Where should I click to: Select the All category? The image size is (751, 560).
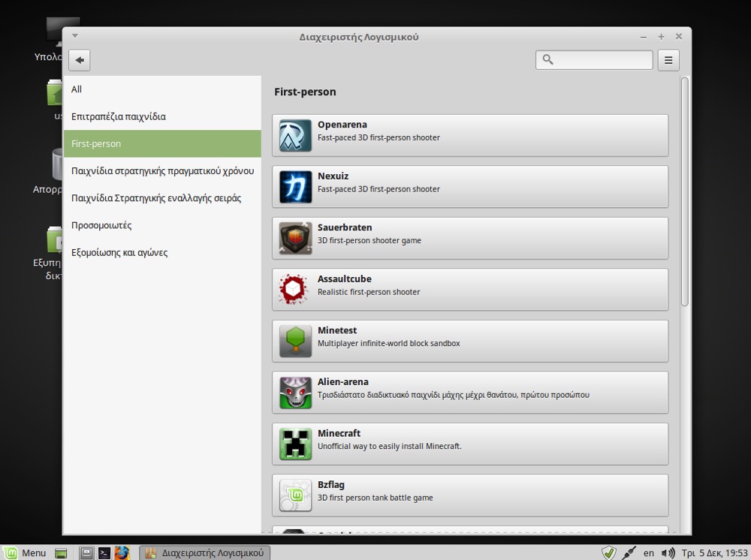[x=162, y=89]
